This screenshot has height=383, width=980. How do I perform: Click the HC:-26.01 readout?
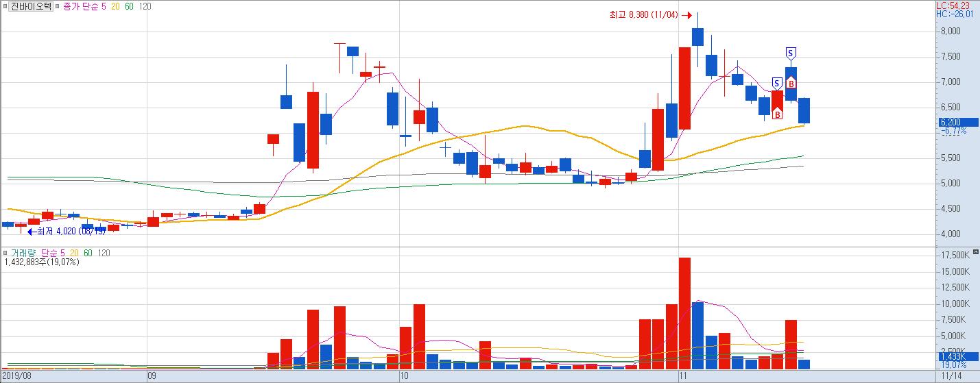pyautogui.click(x=955, y=14)
